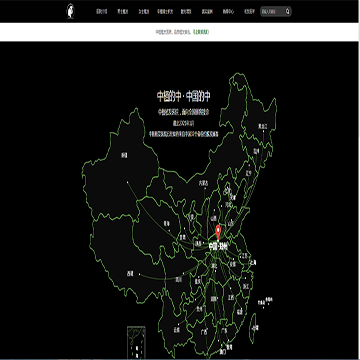The image size is (360, 360).
Task: Select the 西藏 region marker dot
Action: click(139, 275)
